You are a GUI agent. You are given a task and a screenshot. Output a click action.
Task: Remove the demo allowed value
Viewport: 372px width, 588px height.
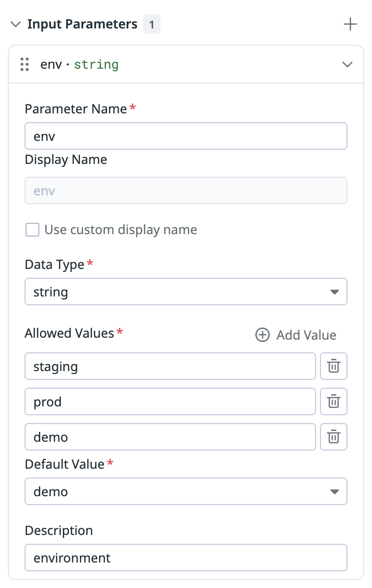[x=334, y=437]
